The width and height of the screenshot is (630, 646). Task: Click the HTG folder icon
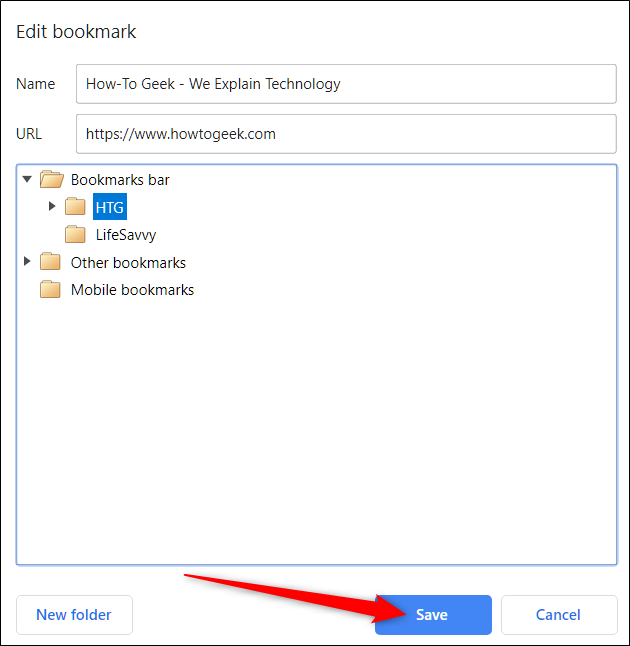click(x=75, y=207)
